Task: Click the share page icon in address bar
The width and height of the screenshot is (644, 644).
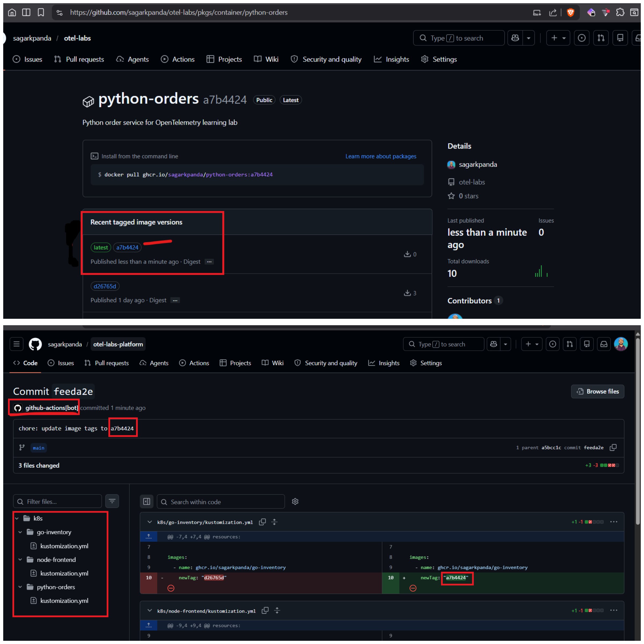Action: (553, 13)
